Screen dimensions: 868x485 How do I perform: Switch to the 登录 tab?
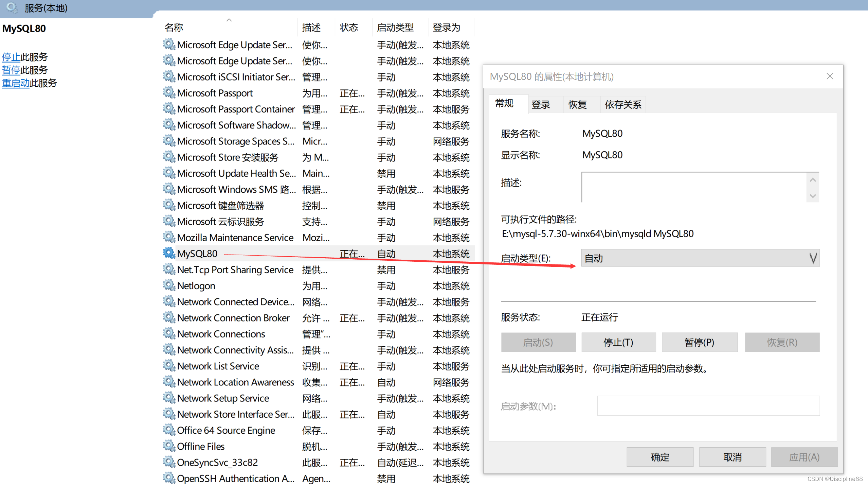541,104
